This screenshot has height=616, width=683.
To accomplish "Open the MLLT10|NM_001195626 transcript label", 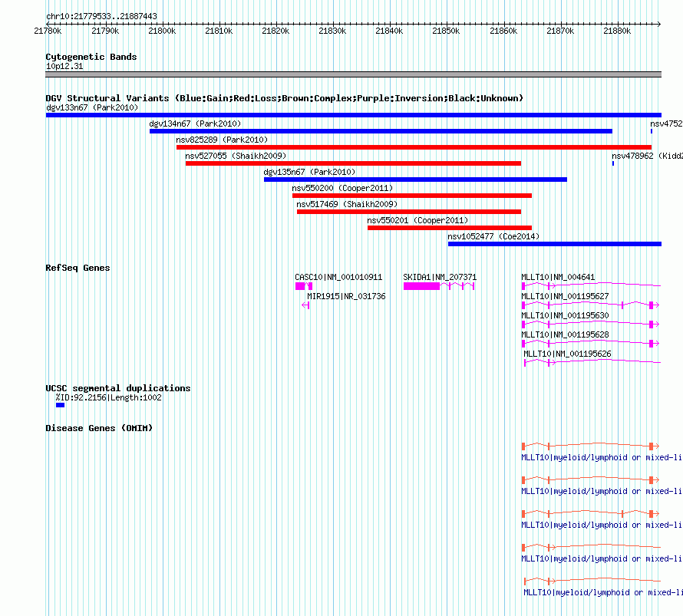I will [567, 354].
